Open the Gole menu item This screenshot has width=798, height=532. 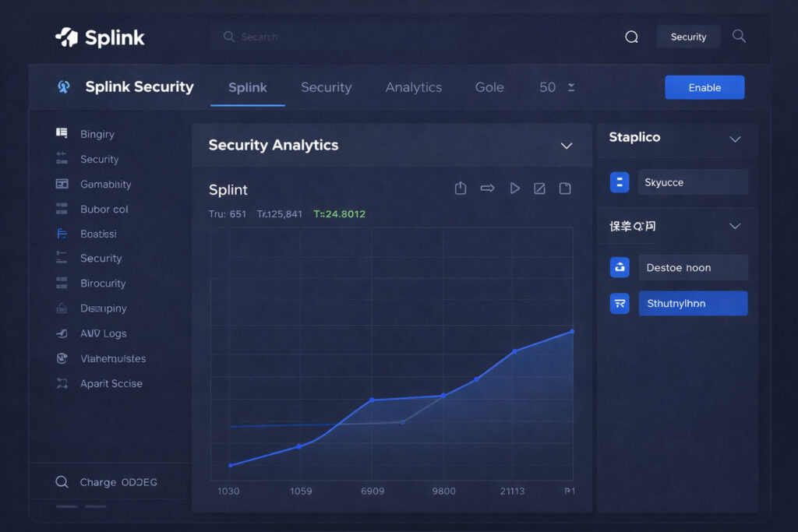point(489,87)
